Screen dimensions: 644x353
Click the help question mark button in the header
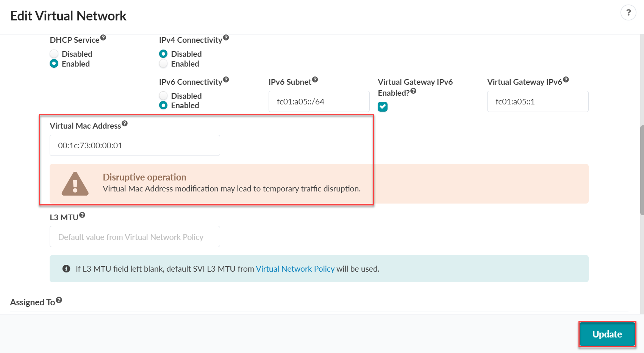click(x=628, y=13)
